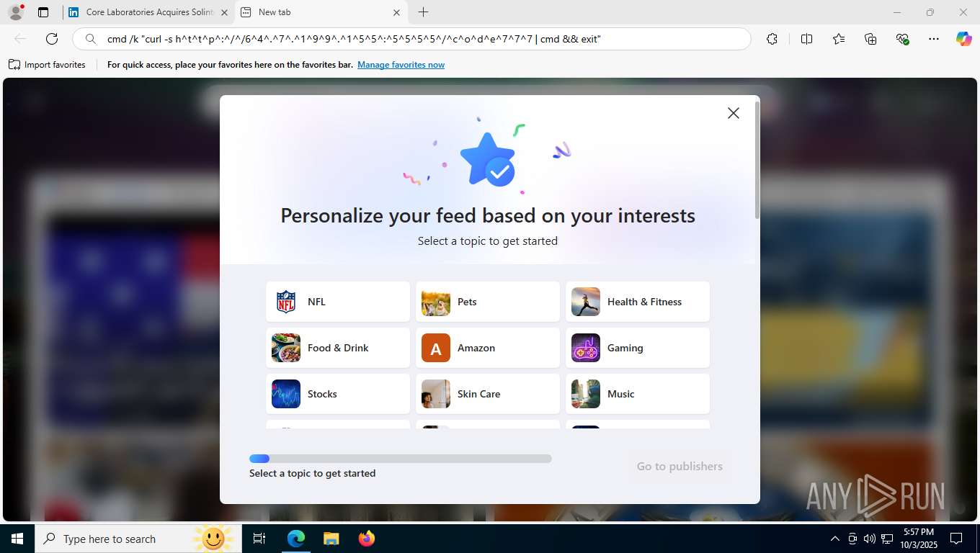
Task: Select the Music topic
Action: [x=638, y=394]
